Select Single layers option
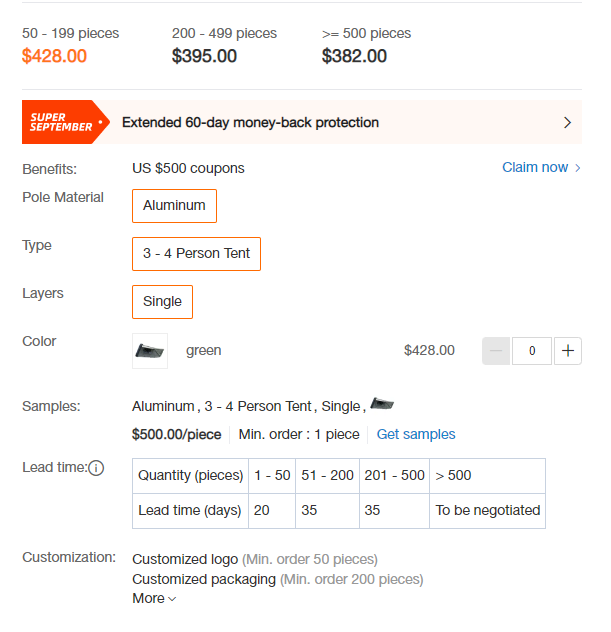The height and width of the screenshot is (632, 611). pos(162,301)
